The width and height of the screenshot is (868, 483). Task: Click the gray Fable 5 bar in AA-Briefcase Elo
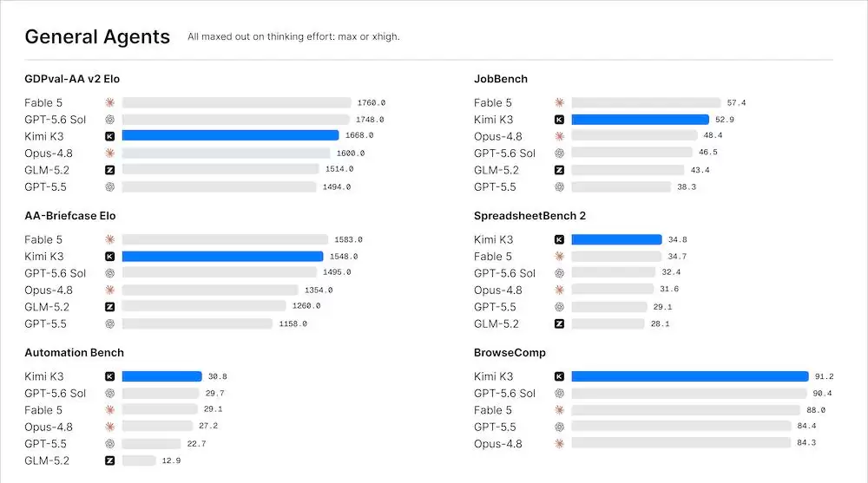pos(225,239)
